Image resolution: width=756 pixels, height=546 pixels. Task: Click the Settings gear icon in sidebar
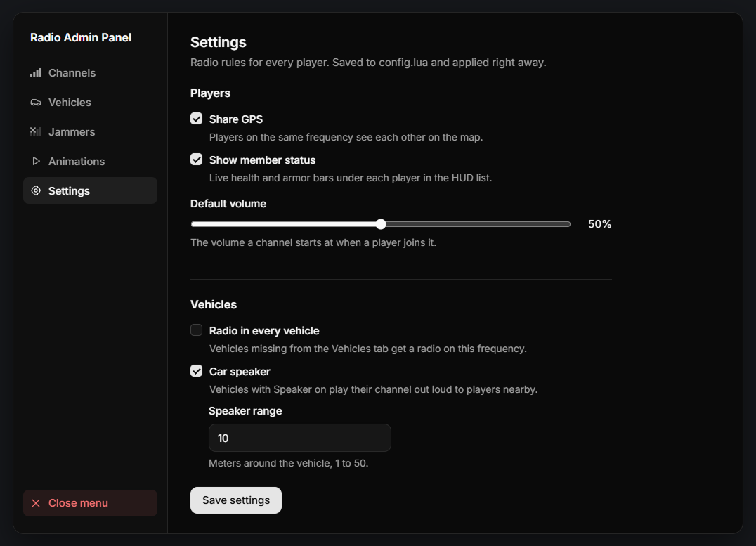tap(36, 190)
